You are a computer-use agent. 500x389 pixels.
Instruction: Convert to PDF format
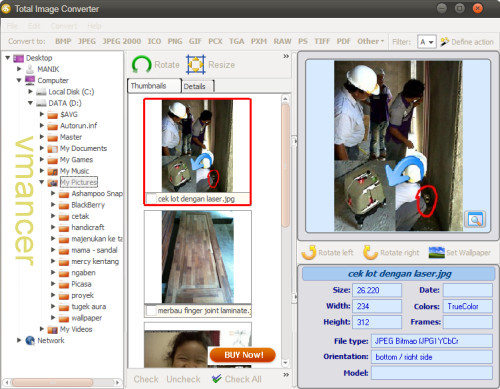(x=343, y=41)
